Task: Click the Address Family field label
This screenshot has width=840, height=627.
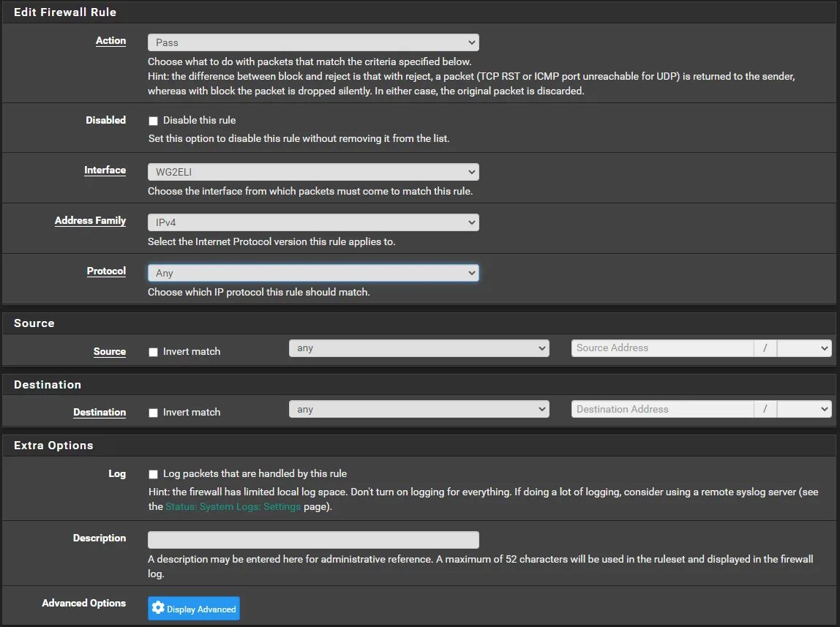Action: pos(90,221)
